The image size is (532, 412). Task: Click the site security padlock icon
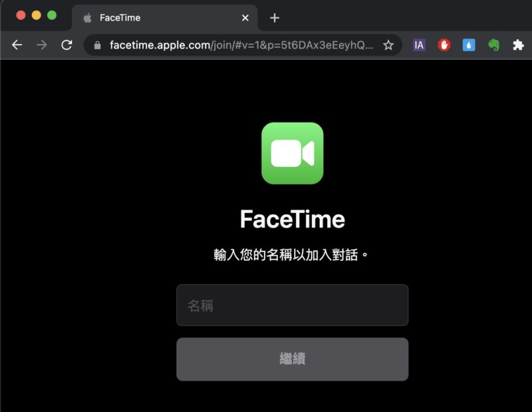98,46
